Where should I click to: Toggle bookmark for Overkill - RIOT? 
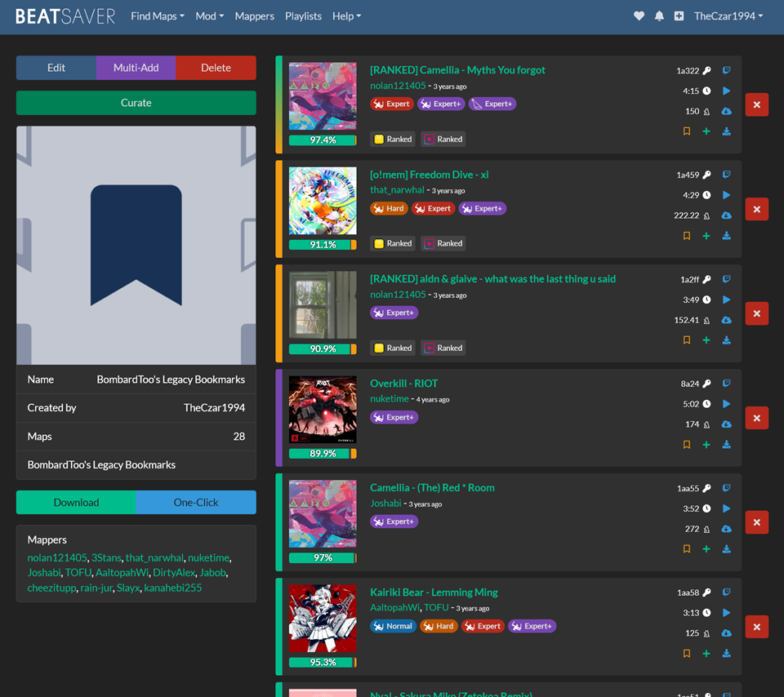tap(687, 445)
